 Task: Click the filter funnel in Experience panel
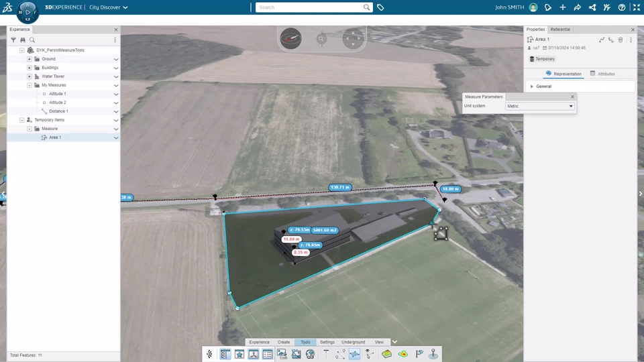tap(13, 40)
